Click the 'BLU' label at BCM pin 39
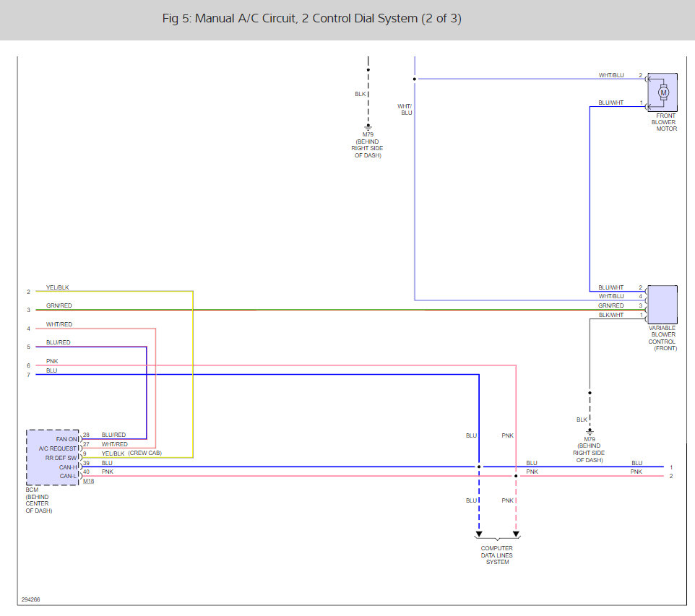This screenshot has width=695, height=616. coord(107,463)
